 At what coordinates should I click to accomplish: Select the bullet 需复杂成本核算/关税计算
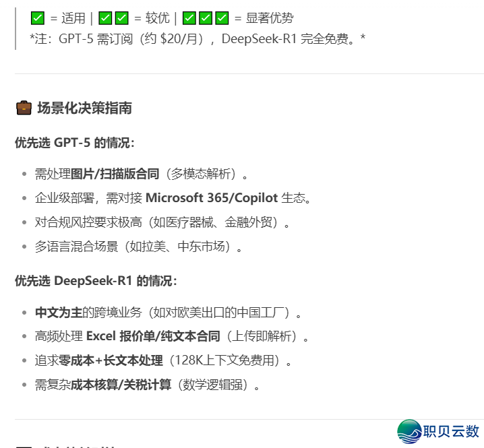pyautogui.click(x=147, y=385)
